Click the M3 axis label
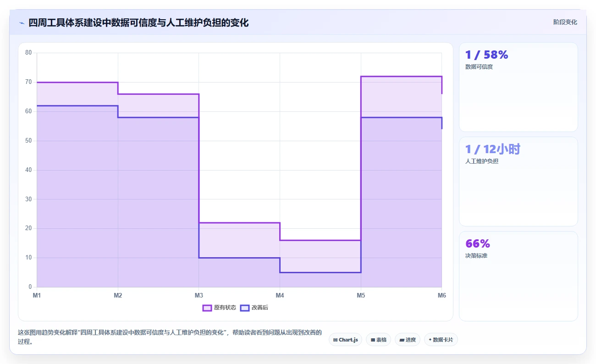Viewport: 596px width, 364px height. [x=199, y=295]
